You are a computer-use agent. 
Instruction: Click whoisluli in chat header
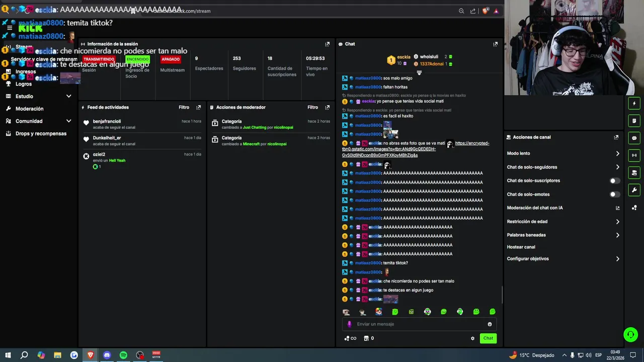click(x=429, y=57)
